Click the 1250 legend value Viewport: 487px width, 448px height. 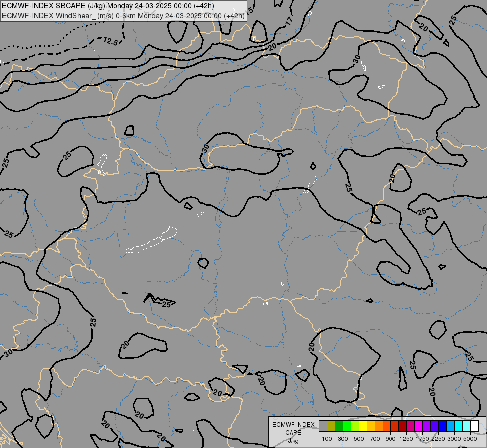tap(406, 439)
